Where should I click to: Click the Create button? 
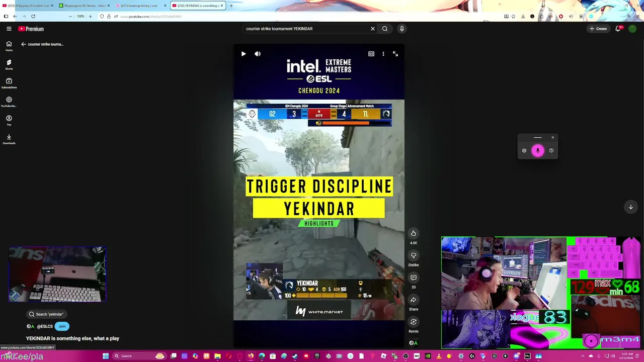599,29
